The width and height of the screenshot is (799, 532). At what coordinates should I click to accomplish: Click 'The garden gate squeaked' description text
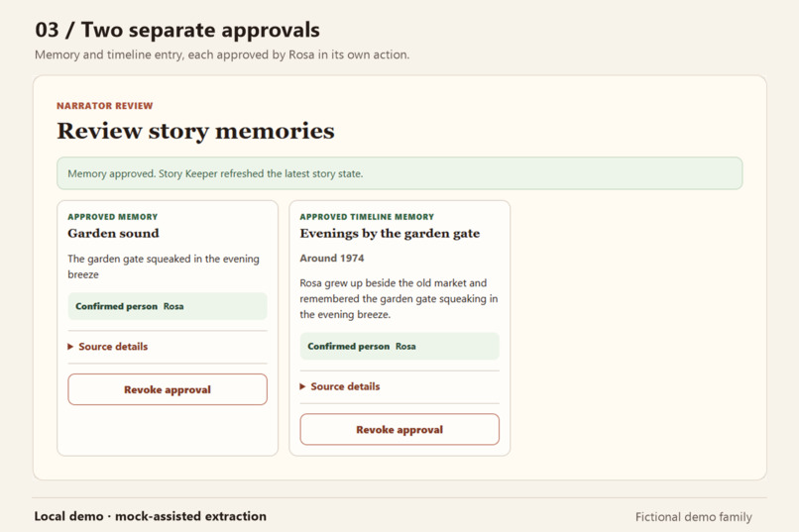(x=164, y=266)
